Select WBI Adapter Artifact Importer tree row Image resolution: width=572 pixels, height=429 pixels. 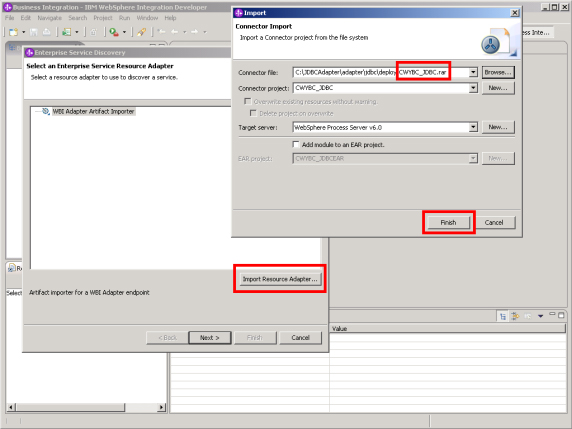coord(93,111)
